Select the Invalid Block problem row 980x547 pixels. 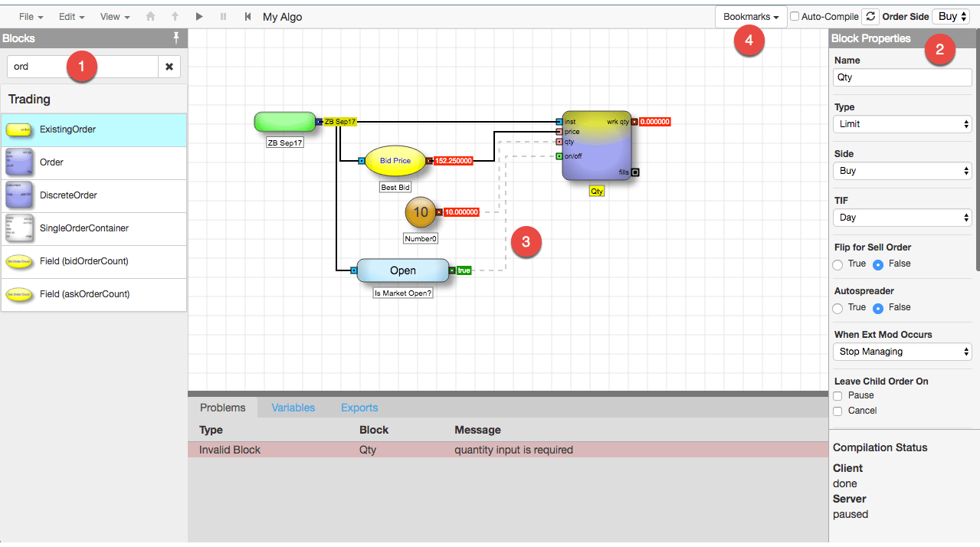(x=508, y=450)
